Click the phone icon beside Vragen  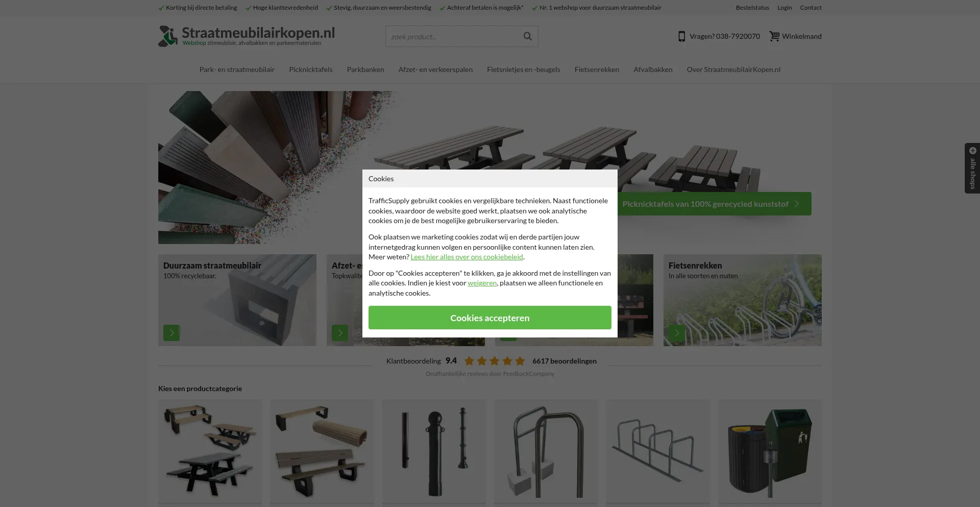(x=681, y=36)
